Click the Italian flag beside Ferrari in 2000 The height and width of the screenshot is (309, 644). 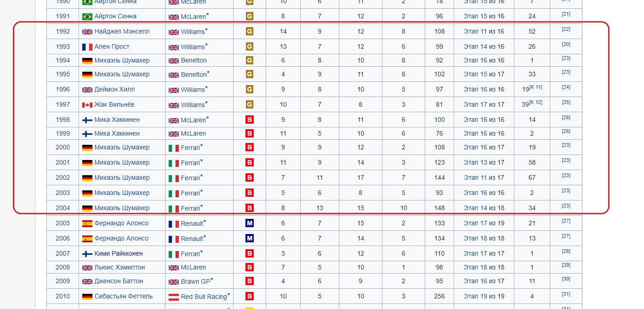174,148
